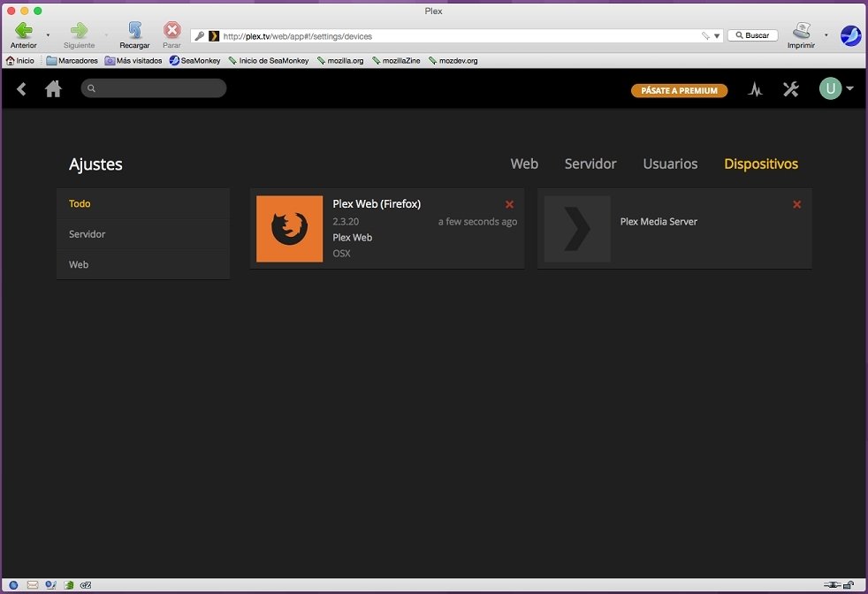This screenshot has width=868, height=594.
Task: Open the SeaMonkey bookmark
Action: (194, 61)
